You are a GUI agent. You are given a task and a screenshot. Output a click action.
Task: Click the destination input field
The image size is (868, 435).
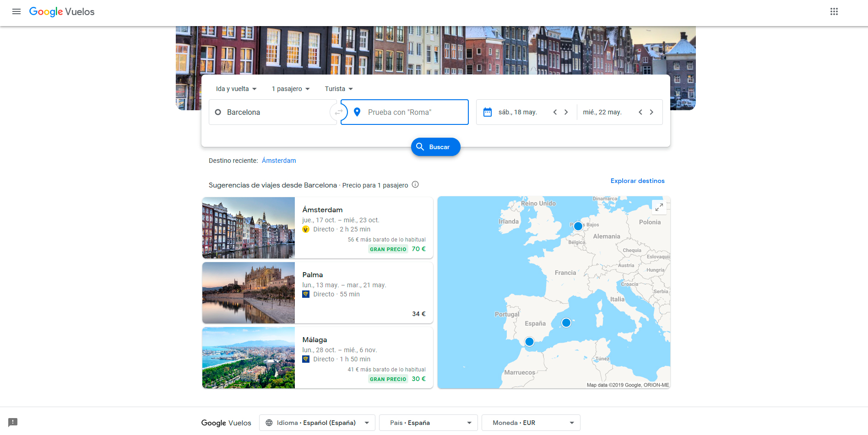click(x=405, y=112)
